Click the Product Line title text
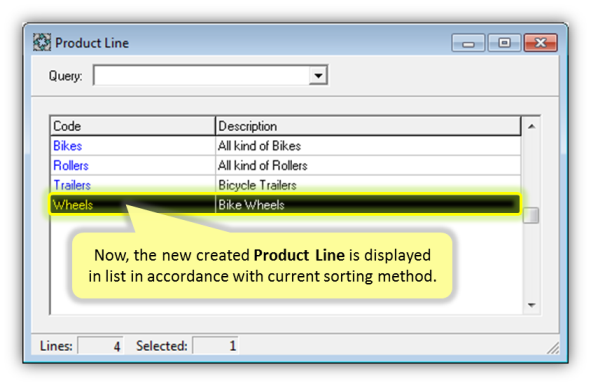Screen dimensions: 591x386 click(x=92, y=43)
